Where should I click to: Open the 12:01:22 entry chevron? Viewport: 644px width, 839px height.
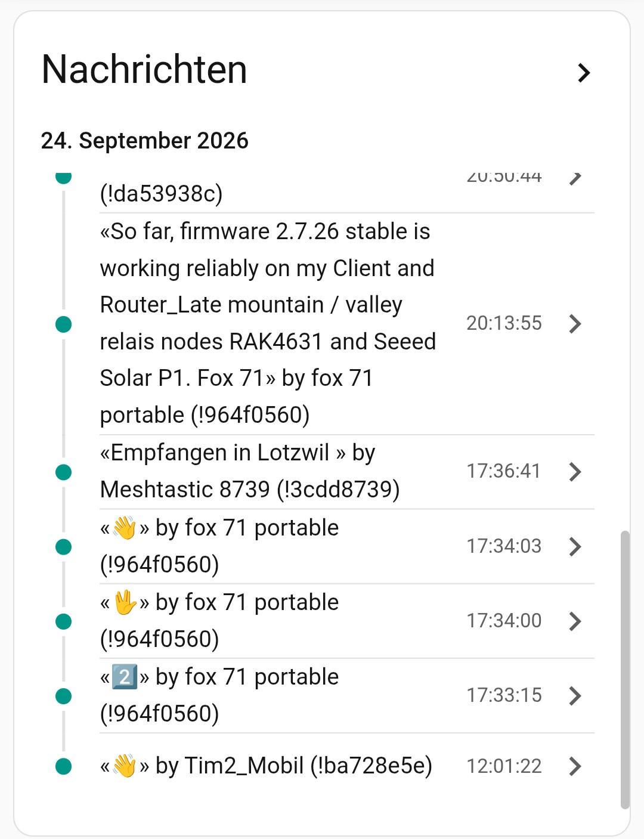(x=575, y=766)
